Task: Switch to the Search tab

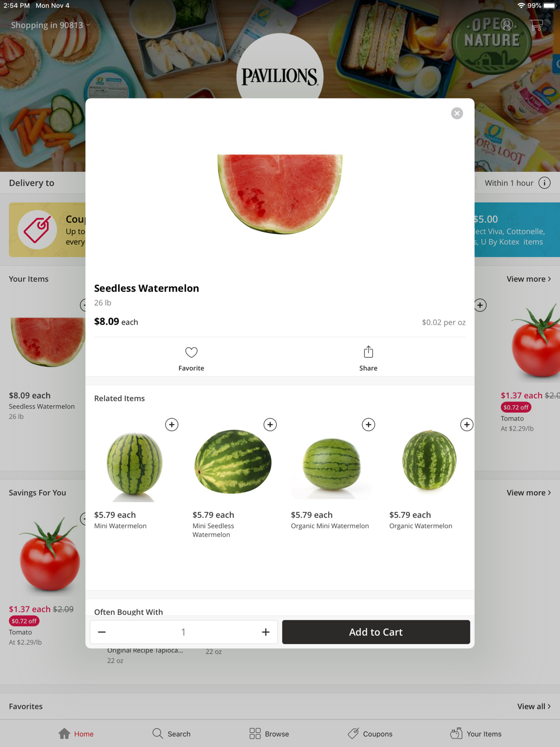Action: pyautogui.click(x=171, y=734)
